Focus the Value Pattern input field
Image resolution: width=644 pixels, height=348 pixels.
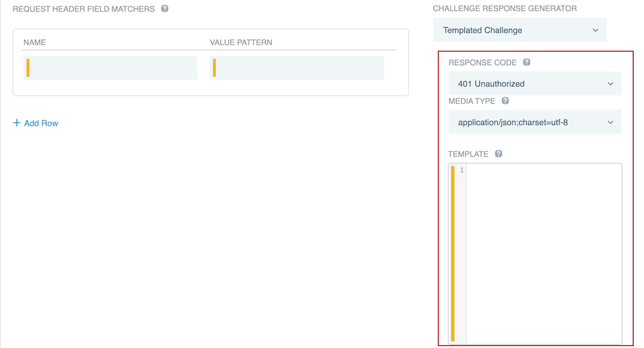tap(299, 68)
